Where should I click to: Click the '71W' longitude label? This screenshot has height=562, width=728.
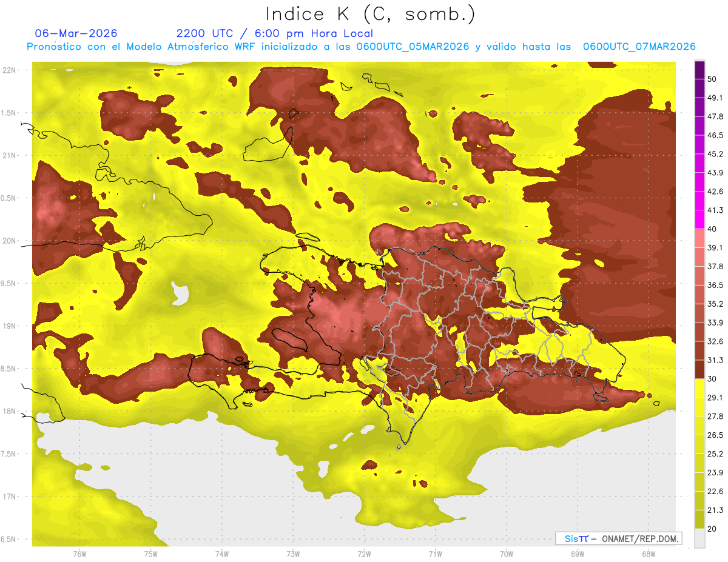[435, 554]
